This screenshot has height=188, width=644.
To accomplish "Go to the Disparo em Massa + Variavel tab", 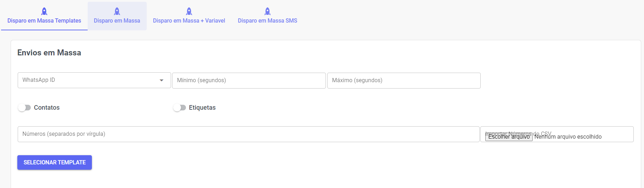I will [x=189, y=21].
